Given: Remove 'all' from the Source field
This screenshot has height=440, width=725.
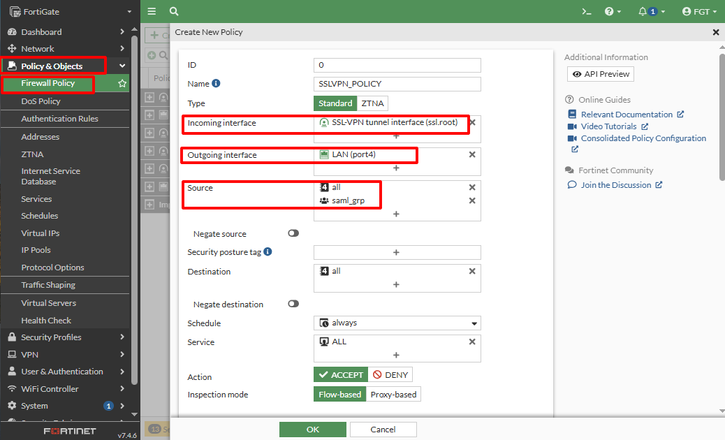Looking at the screenshot, I should tap(472, 187).
